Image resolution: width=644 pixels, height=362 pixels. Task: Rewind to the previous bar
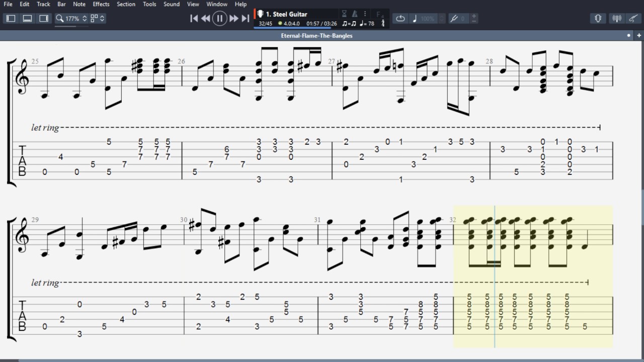click(x=206, y=19)
